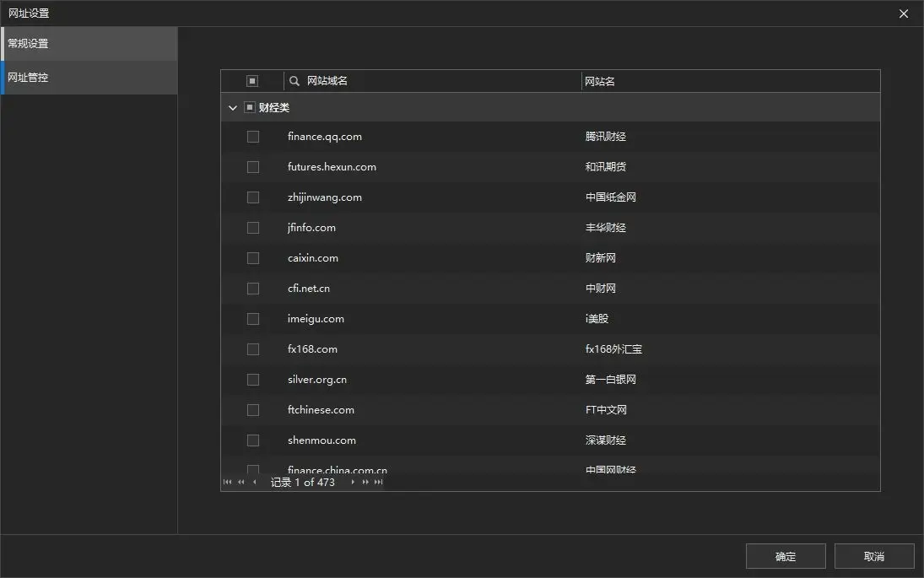This screenshot has height=578, width=924.
Task: Click the 和讯期货 site name cell
Action: pyautogui.click(x=606, y=167)
